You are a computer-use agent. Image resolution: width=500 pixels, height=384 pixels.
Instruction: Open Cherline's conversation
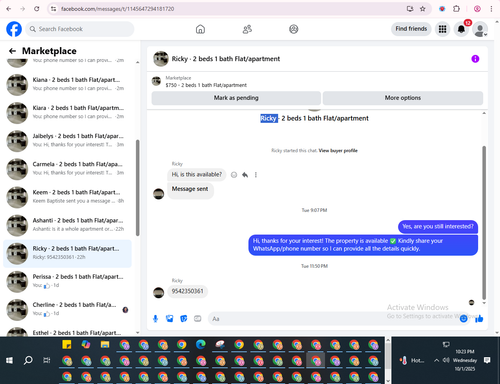pyautogui.click(x=67, y=310)
